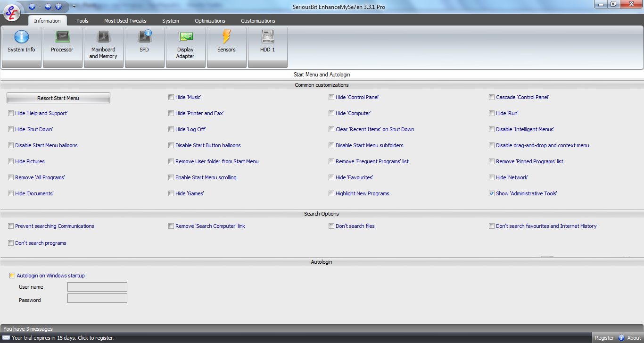Toggle Hide 'Log Off'
Image resolution: width=644 pixels, height=343 pixels.
[171, 129]
